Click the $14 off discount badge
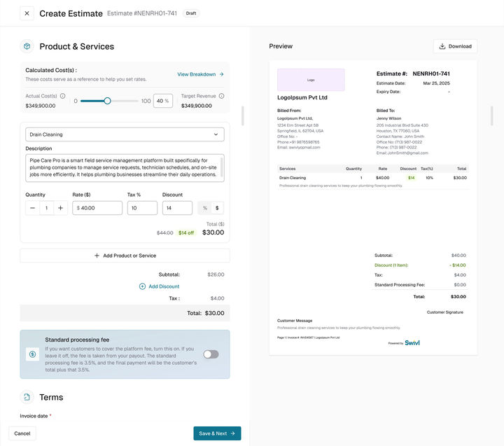Screen dimensions: 504x446 (x=186, y=233)
